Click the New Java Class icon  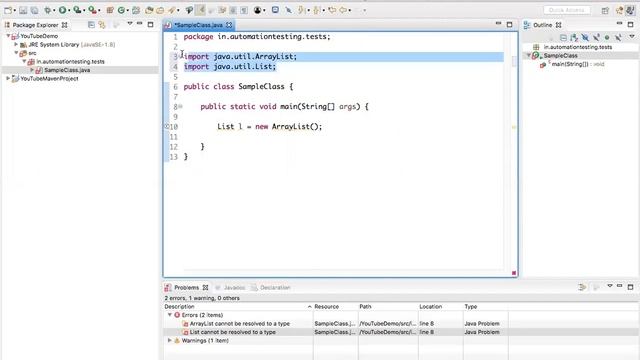tap(121, 10)
